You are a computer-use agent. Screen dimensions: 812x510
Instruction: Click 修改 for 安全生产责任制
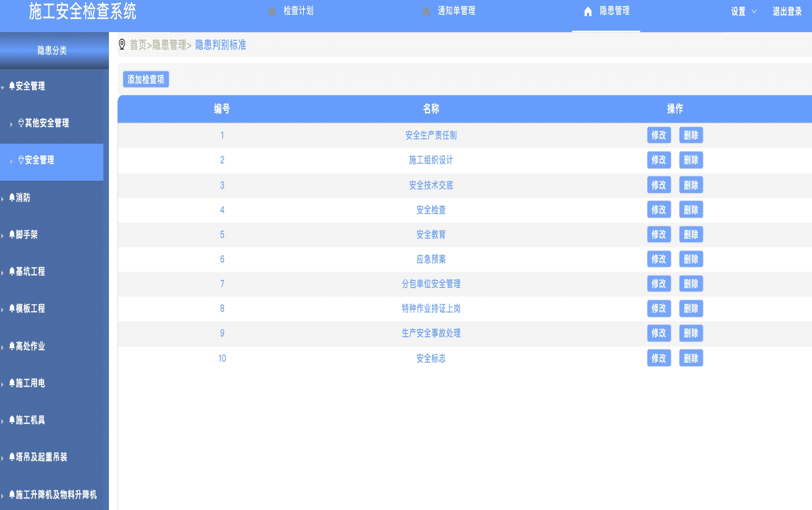(x=659, y=135)
